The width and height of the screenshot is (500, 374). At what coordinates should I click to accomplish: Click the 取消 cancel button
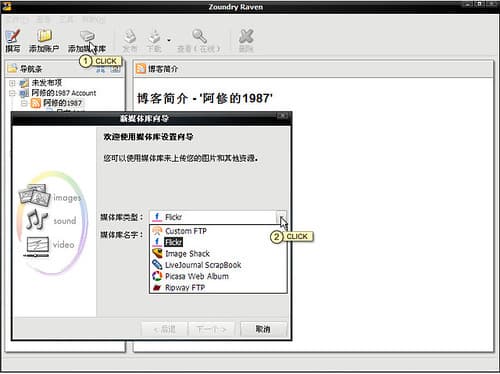tap(263, 329)
